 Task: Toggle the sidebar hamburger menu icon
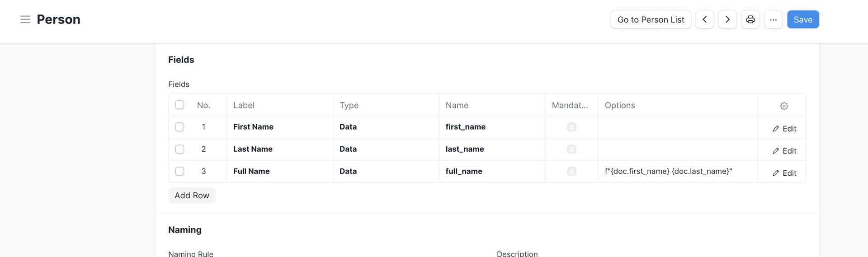pos(25,19)
